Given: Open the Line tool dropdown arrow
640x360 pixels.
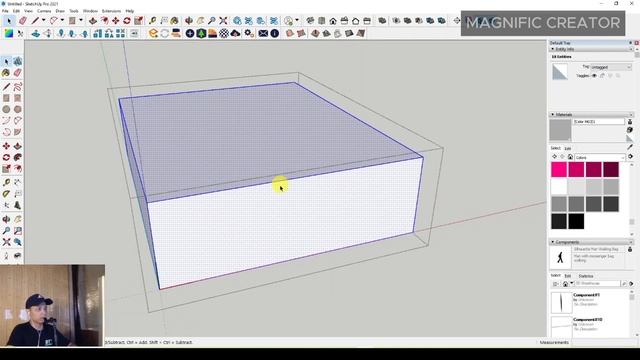Looking at the screenshot, I should pos(43,20).
